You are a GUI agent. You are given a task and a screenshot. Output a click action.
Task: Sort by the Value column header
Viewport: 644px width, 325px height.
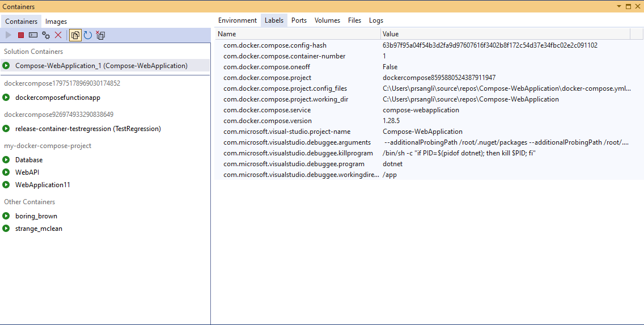tap(505, 33)
